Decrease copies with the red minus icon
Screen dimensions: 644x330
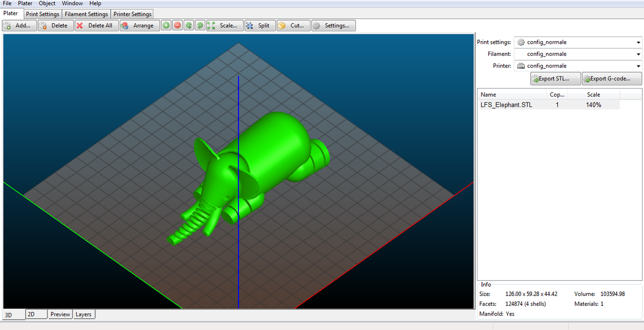tap(178, 26)
